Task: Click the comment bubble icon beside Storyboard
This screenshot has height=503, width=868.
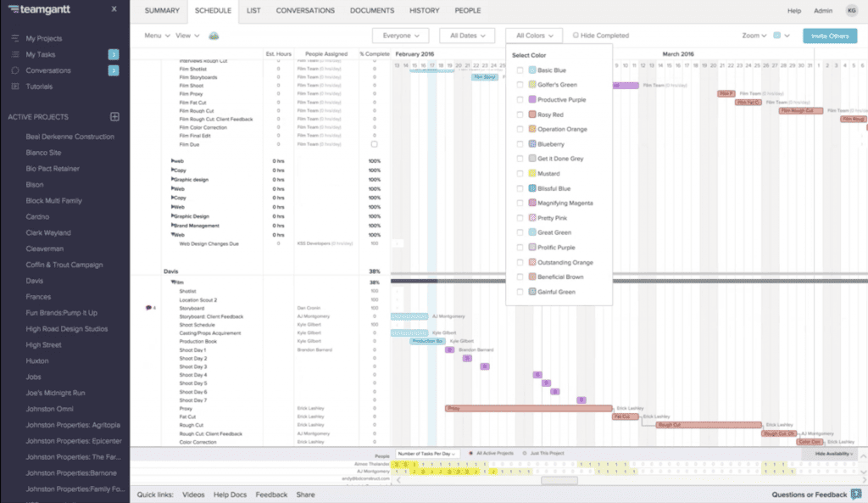Action: tap(149, 308)
